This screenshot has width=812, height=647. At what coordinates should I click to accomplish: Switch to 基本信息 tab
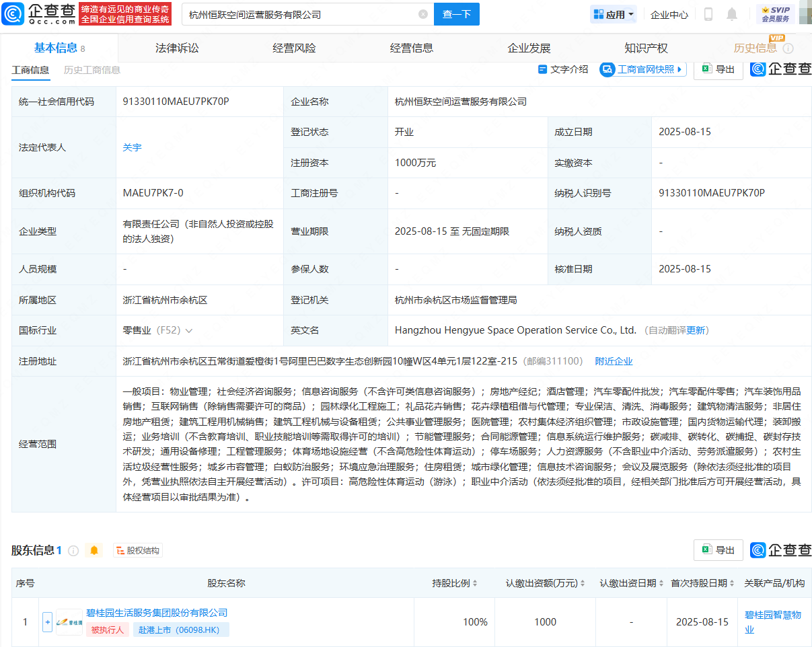(x=59, y=48)
